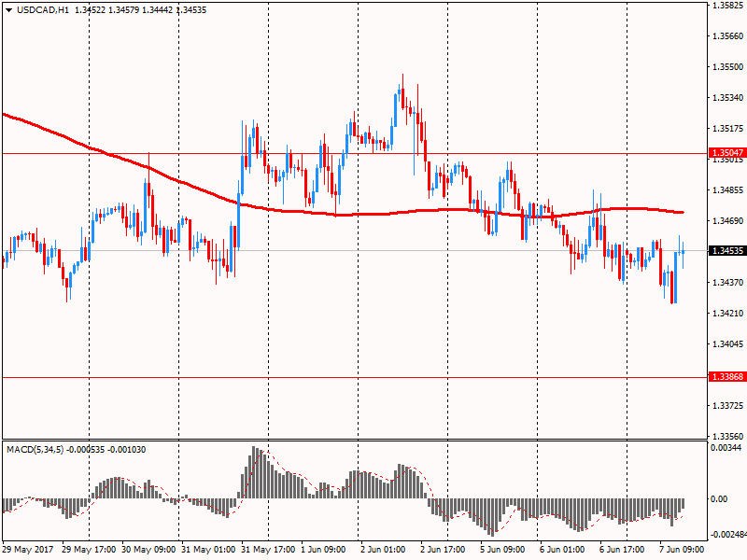The height and width of the screenshot is (560, 747).
Task: Select the 1 Jun 09:00 time label
Action: 323,550
